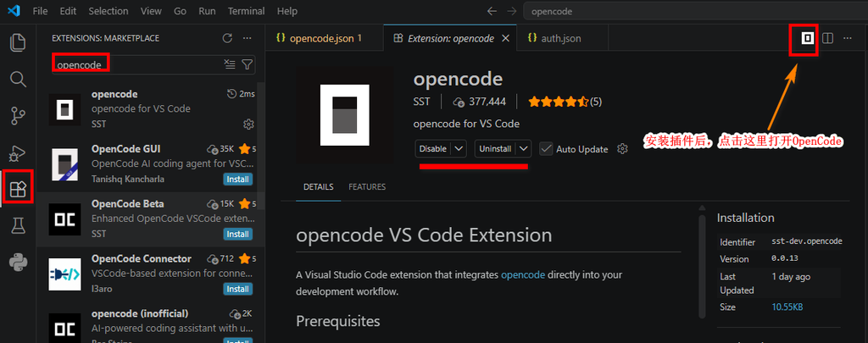868x343 pixels.
Task: Select the OpenCode Connector extension entry
Action: (x=151, y=275)
